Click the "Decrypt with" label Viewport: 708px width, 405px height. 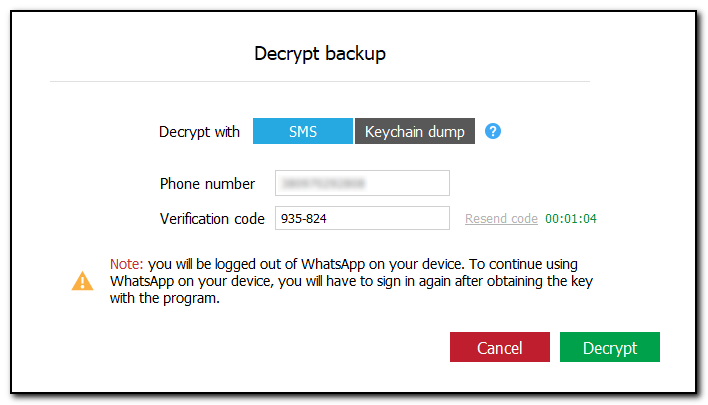pyautogui.click(x=199, y=132)
